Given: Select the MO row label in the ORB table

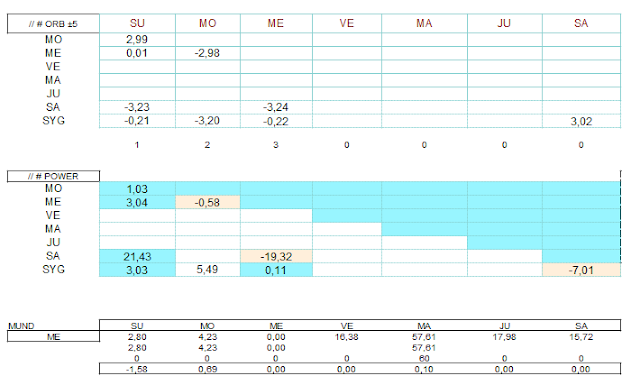Looking at the screenshot, I should 53,40.
